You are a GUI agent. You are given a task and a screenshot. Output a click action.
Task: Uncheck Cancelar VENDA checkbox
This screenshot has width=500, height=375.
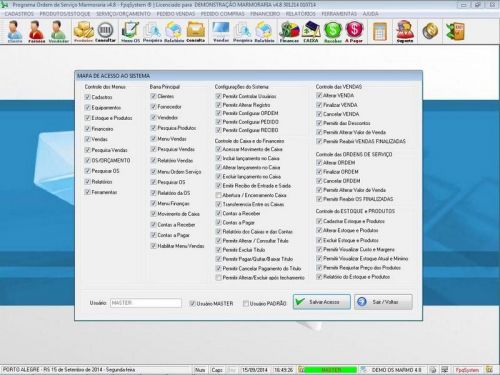coord(319,114)
